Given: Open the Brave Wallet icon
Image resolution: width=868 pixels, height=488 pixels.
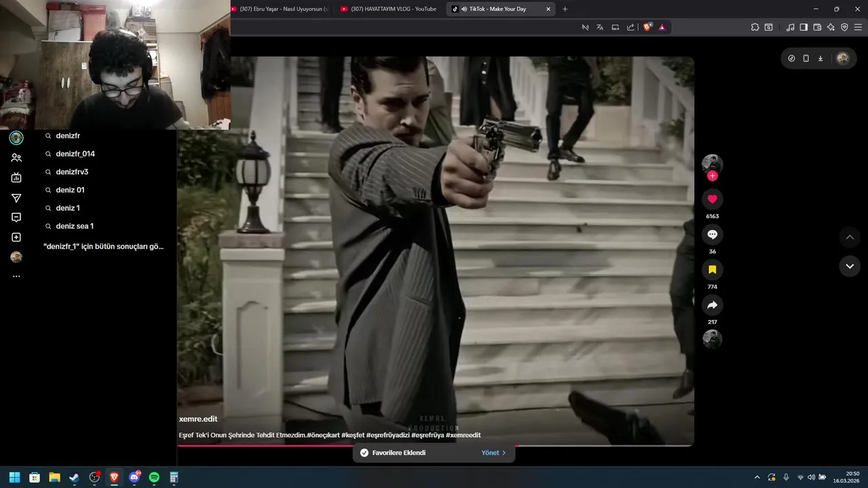Looking at the screenshot, I should tap(817, 27).
